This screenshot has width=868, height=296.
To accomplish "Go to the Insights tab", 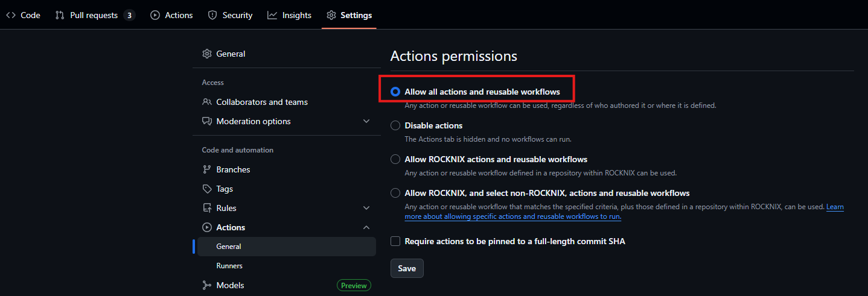I will pos(290,15).
